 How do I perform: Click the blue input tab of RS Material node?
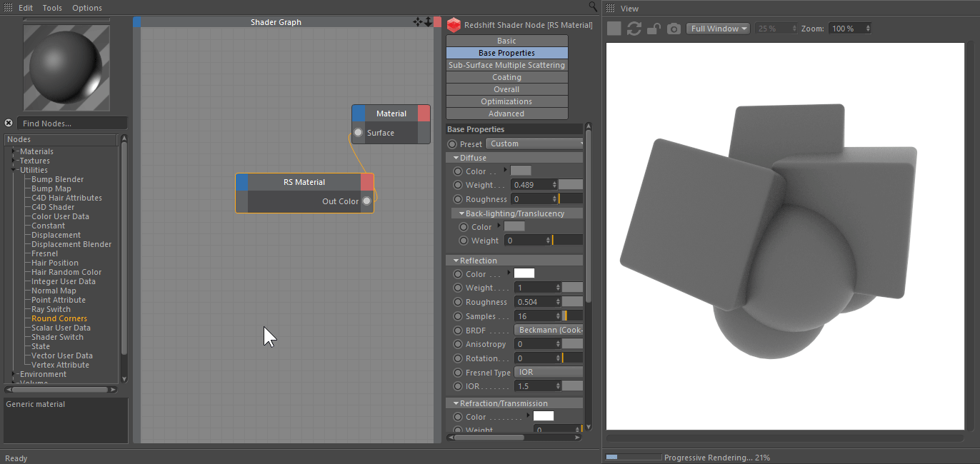point(242,182)
